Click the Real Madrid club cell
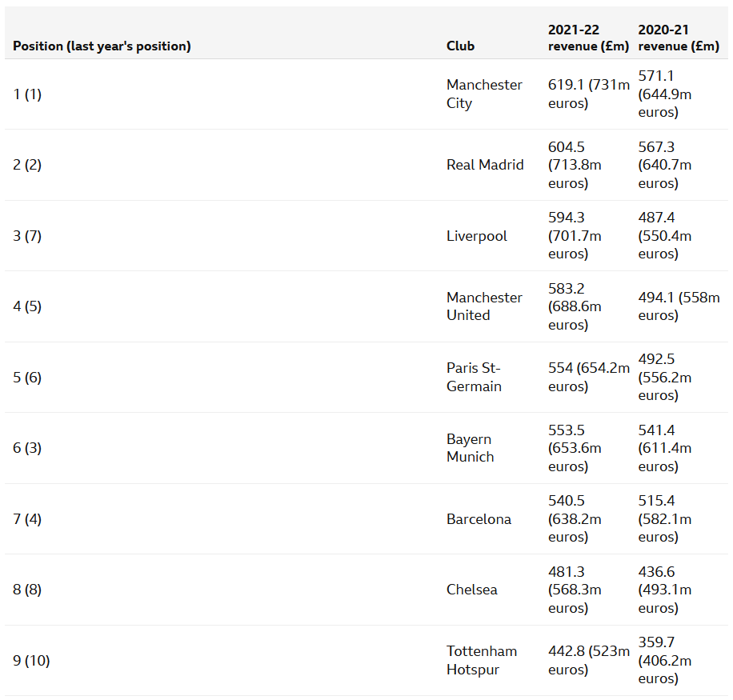This screenshot has height=700, width=733. [485, 165]
